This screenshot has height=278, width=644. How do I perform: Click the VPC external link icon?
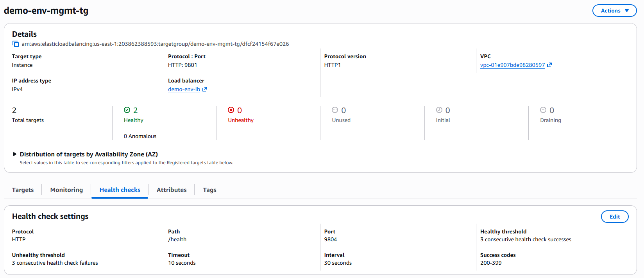pos(549,65)
